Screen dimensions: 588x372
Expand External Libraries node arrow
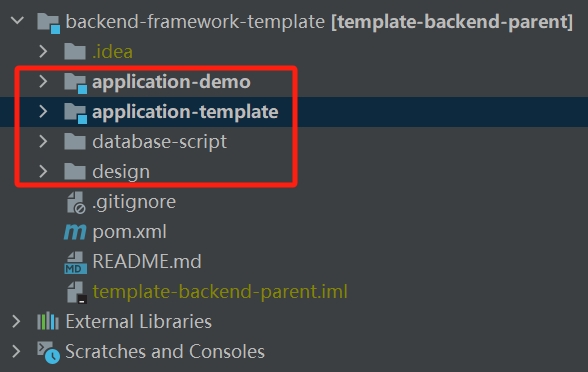click(x=16, y=321)
